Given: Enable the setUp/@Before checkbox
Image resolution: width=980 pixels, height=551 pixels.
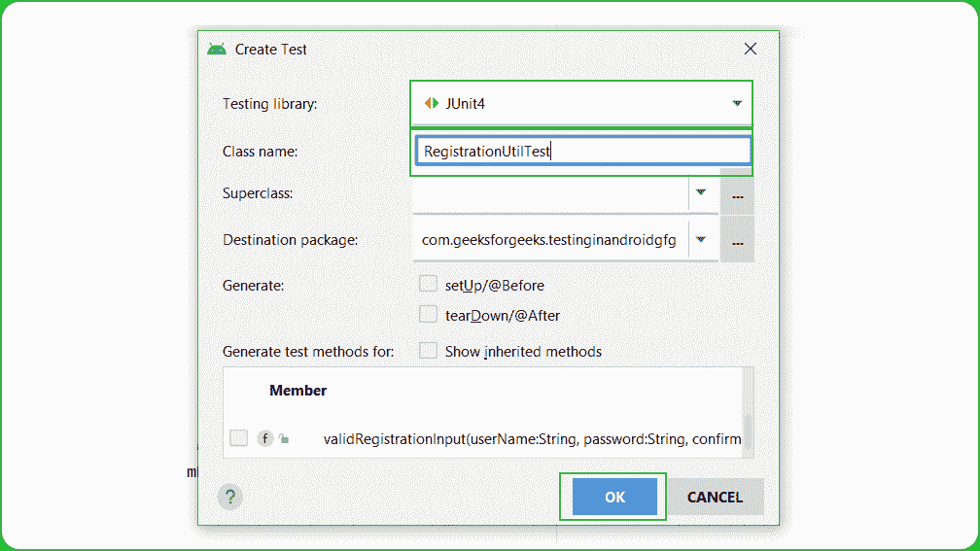Looking at the screenshot, I should [428, 285].
